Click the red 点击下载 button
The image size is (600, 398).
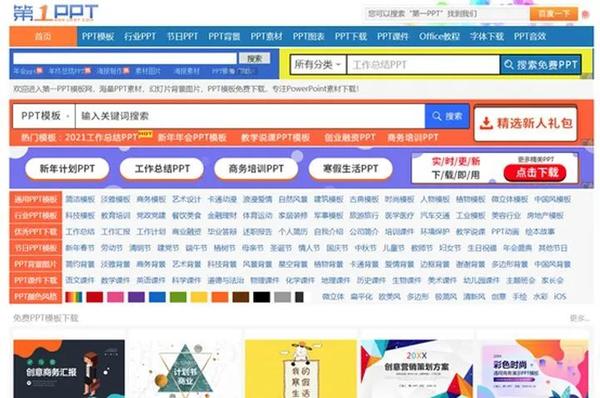coord(535,173)
